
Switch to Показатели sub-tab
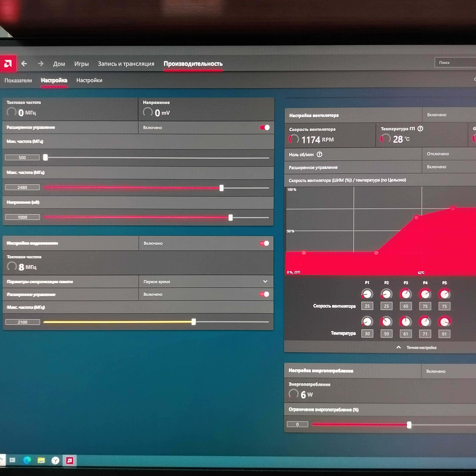coord(18,80)
